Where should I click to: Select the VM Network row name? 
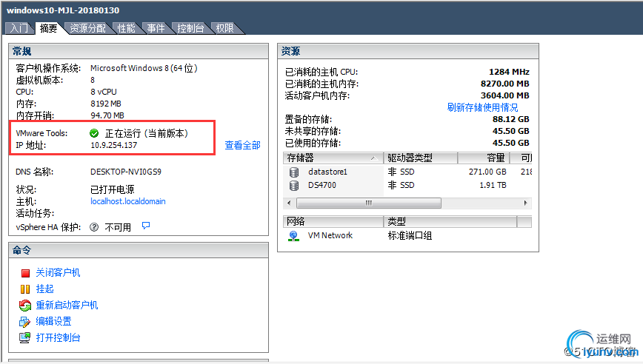[x=330, y=235]
